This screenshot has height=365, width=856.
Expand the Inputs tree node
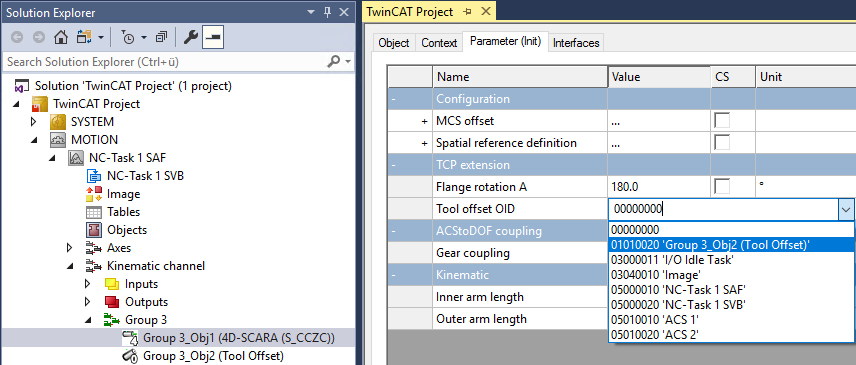pos(87,284)
